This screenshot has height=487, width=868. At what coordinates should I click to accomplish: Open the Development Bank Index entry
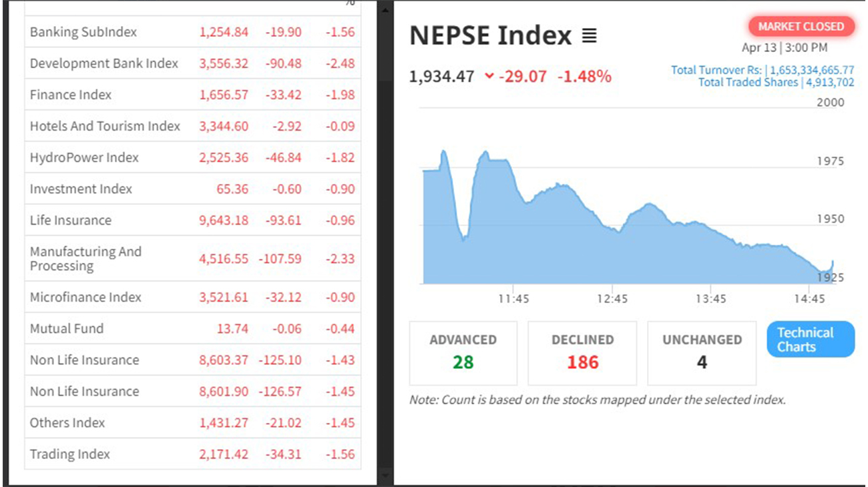104,63
